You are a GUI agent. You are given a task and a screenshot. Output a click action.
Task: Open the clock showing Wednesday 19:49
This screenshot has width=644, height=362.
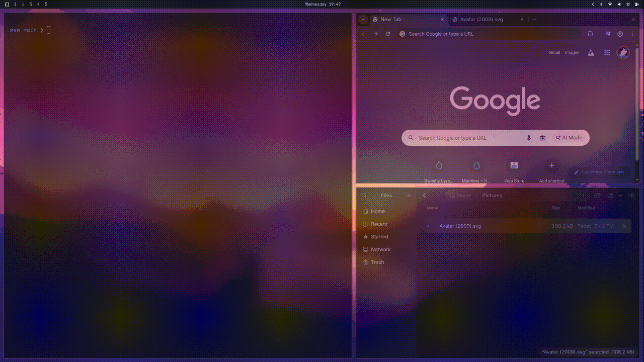coord(323,4)
